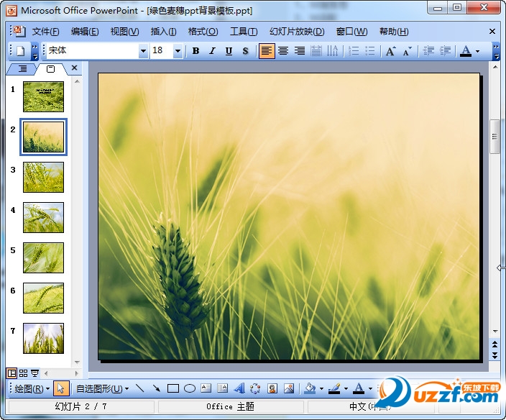
Task: Increase font size with large A icon
Action: click(x=391, y=51)
